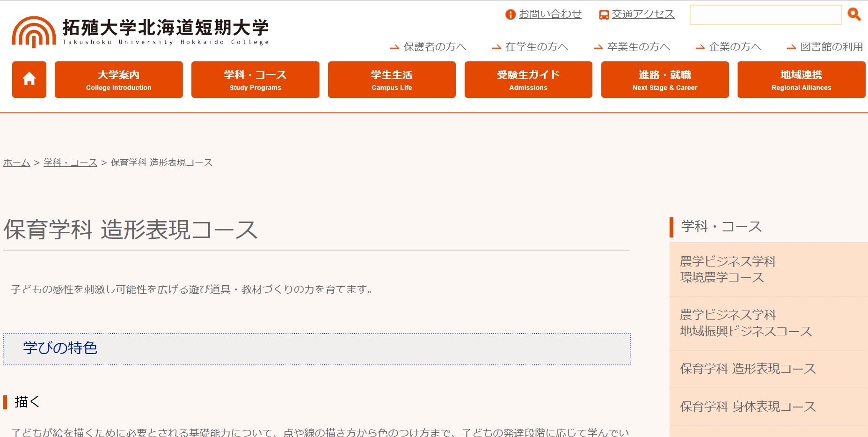868x437 pixels.
Task: Click the arrow icon before 図書館の利用
Action: (x=792, y=47)
